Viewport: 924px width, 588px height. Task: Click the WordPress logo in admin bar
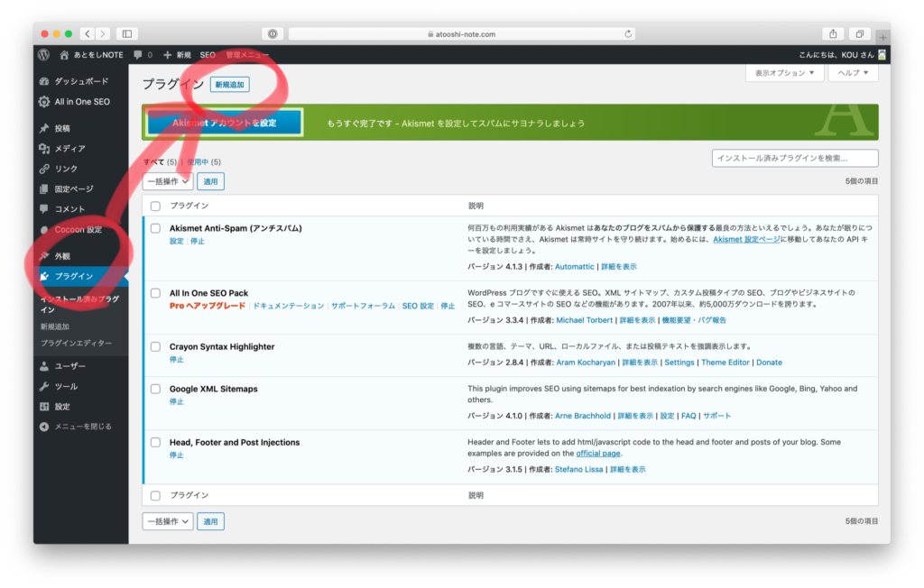[x=44, y=55]
